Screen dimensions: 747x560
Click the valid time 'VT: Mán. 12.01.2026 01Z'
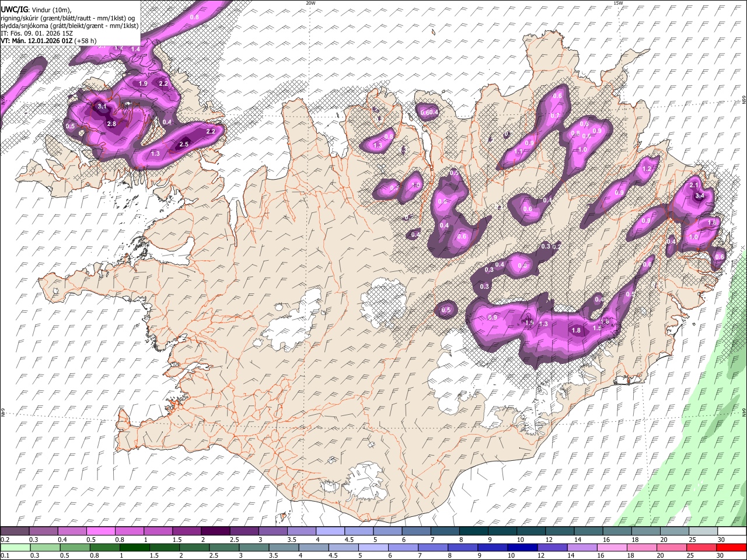tap(37, 41)
